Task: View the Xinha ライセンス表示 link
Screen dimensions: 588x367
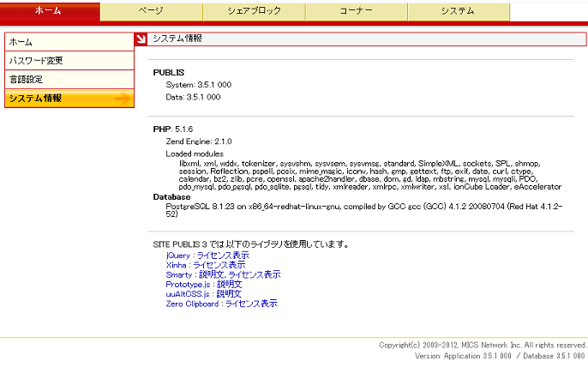Action: click(x=219, y=265)
